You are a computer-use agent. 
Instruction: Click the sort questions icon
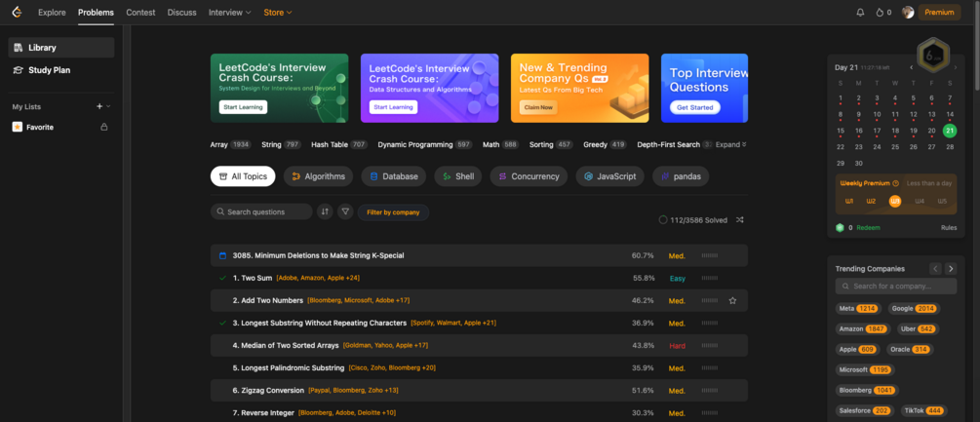[x=325, y=211]
